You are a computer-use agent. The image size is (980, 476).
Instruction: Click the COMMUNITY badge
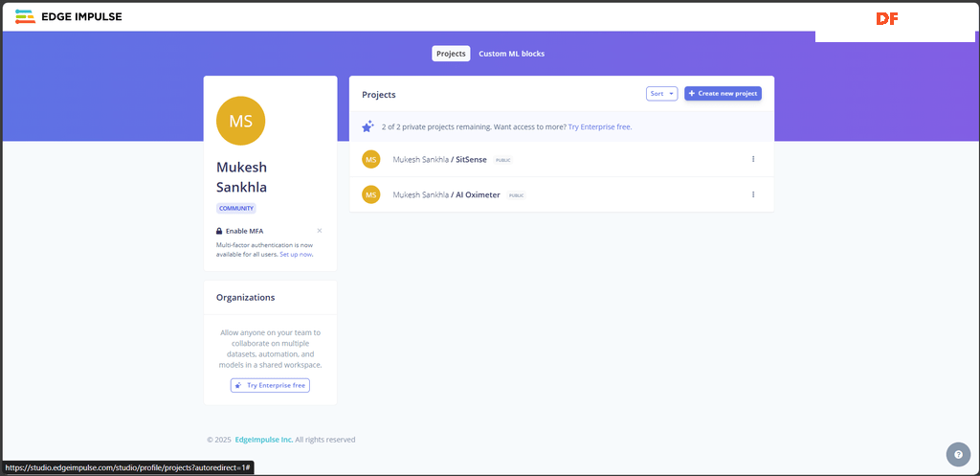tap(236, 208)
